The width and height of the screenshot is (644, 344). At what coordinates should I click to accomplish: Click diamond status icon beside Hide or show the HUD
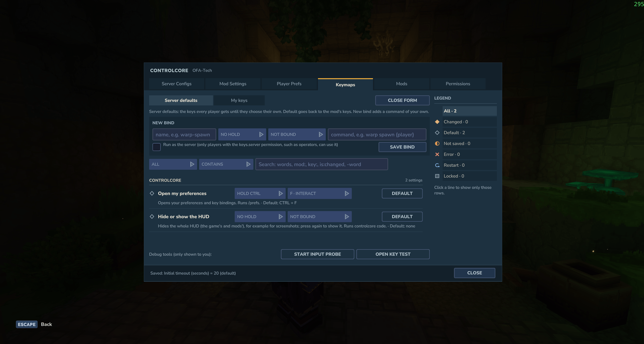click(x=152, y=217)
